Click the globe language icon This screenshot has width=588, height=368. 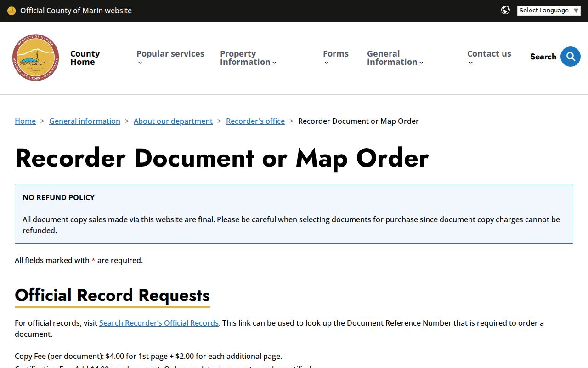pos(505,10)
